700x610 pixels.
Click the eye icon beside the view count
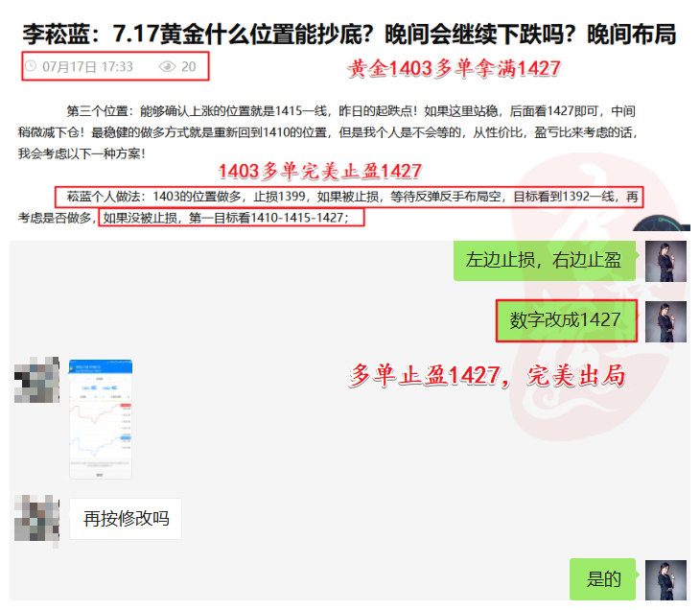[168, 67]
